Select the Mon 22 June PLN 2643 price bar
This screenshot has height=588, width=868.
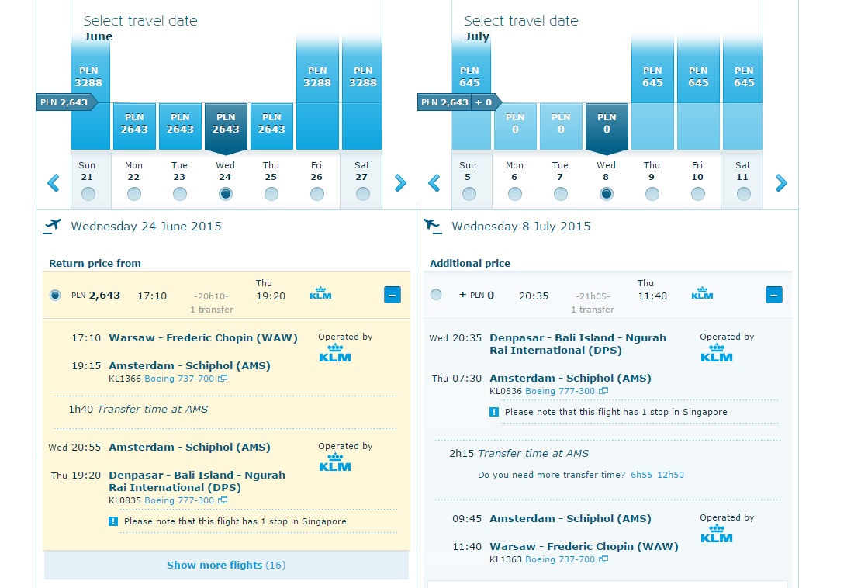[134, 126]
